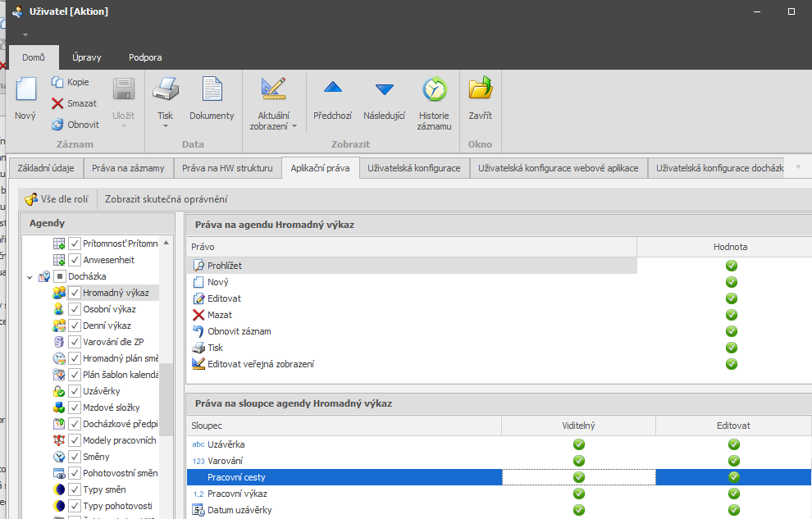This screenshot has width=812, height=519.
Task: Switch to the Úpravy ribbon tab
Action: tap(86, 57)
